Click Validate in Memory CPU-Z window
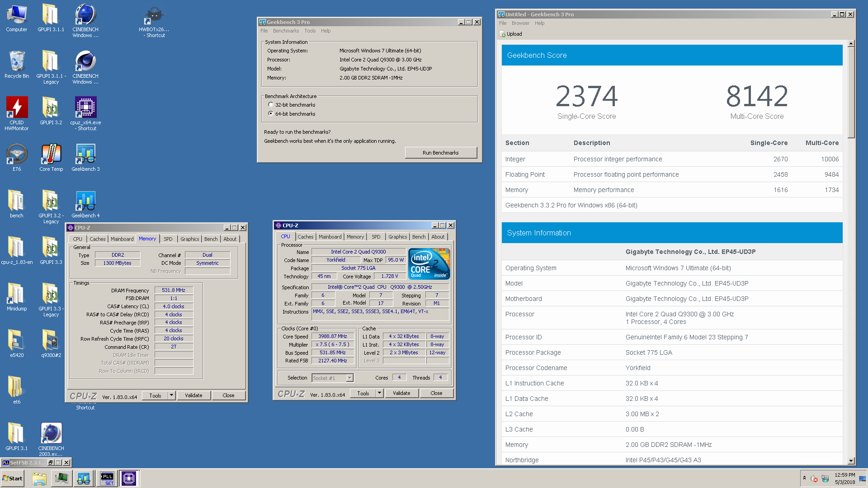This screenshot has width=868, height=488. tap(193, 395)
